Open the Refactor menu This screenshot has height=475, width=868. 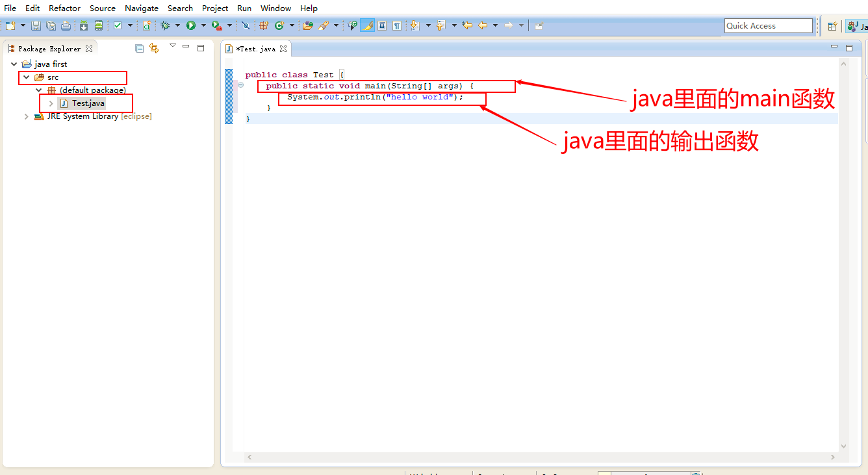(x=65, y=8)
